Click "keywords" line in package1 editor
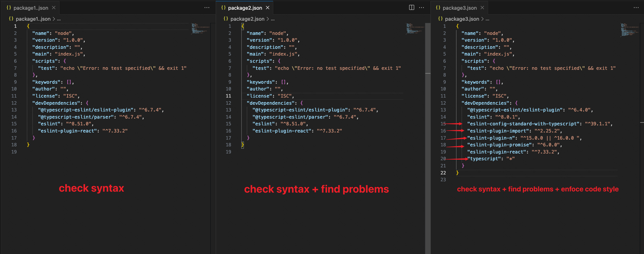 [x=53, y=82]
